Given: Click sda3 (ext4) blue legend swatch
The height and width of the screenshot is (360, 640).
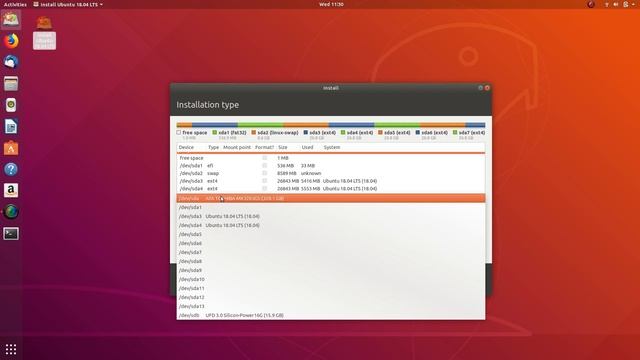Looking at the screenshot, I should click(x=305, y=133).
